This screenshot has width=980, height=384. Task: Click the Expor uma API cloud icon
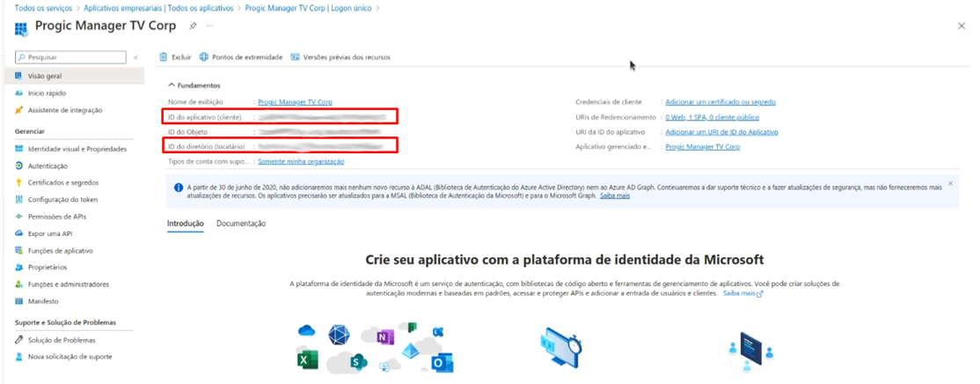tap(18, 233)
